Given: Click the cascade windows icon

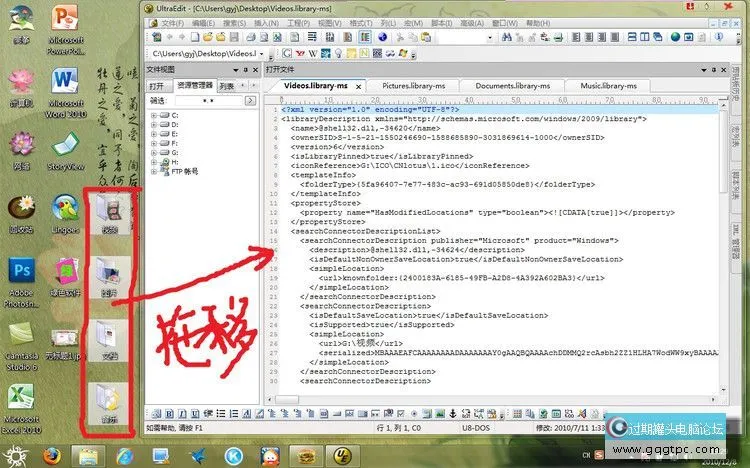Looking at the screenshot, I should [x=658, y=37].
